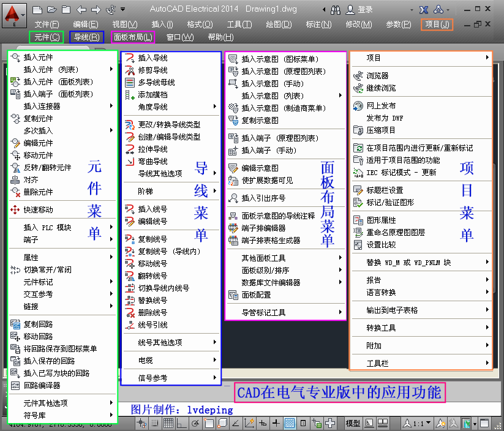
Task: Click 删除线号 icon
Action: (130, 313)
